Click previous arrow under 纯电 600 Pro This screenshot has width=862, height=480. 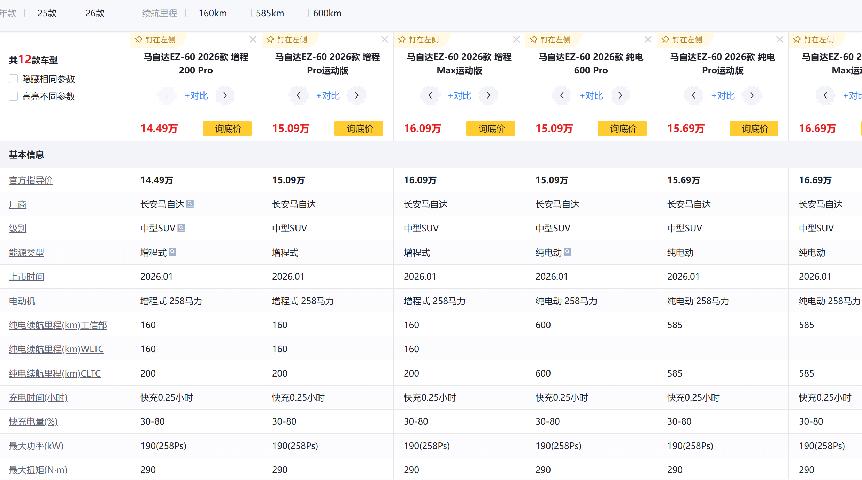[x=562, y=96]
